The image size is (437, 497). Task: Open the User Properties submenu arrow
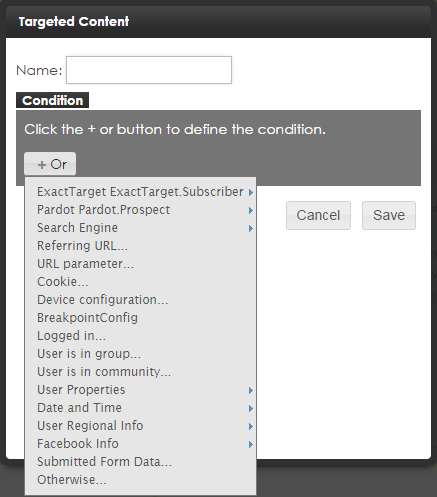click(x=251, y=390)
